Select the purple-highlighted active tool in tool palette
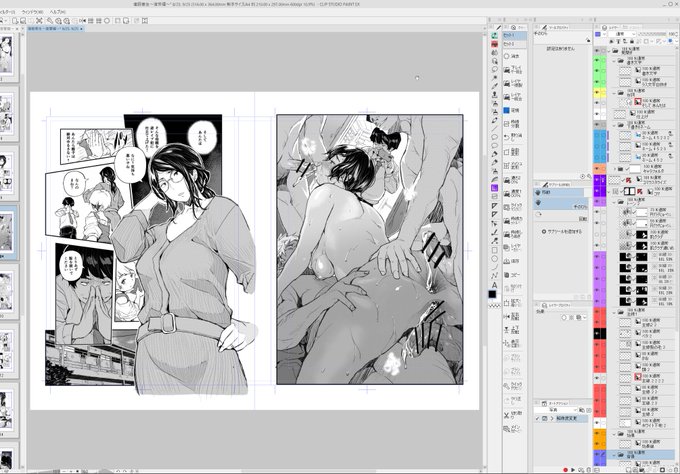Viewport: 680px width, 474px height. pyautogui.click(x=494, y=188)
